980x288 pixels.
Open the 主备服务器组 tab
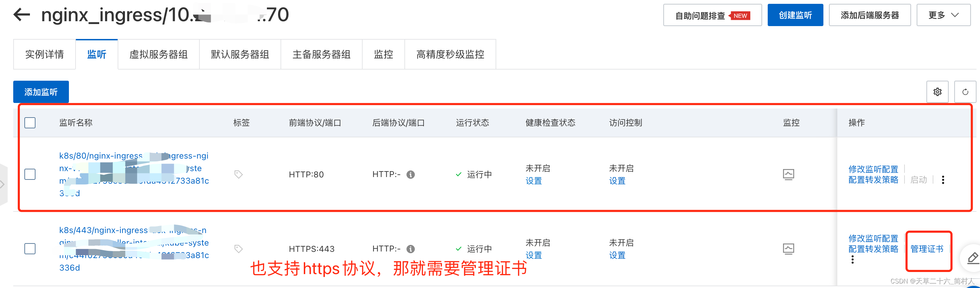point(322,54)
